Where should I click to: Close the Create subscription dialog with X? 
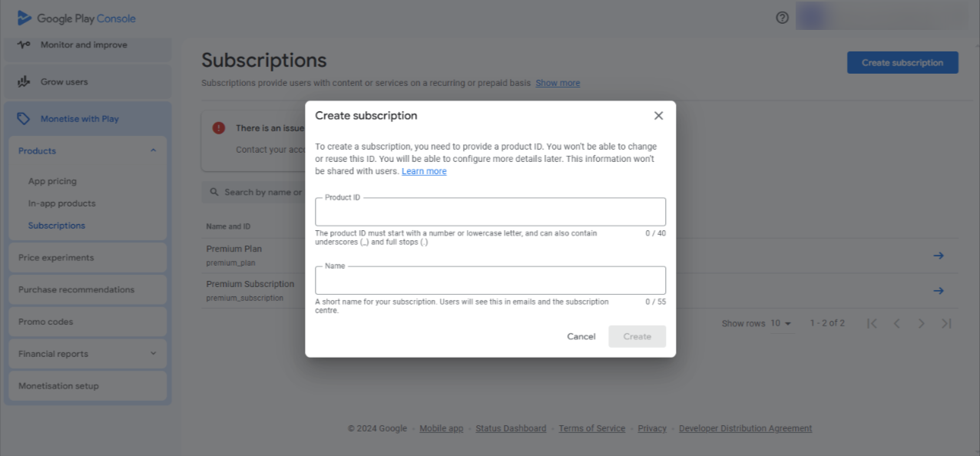(658, 116)
